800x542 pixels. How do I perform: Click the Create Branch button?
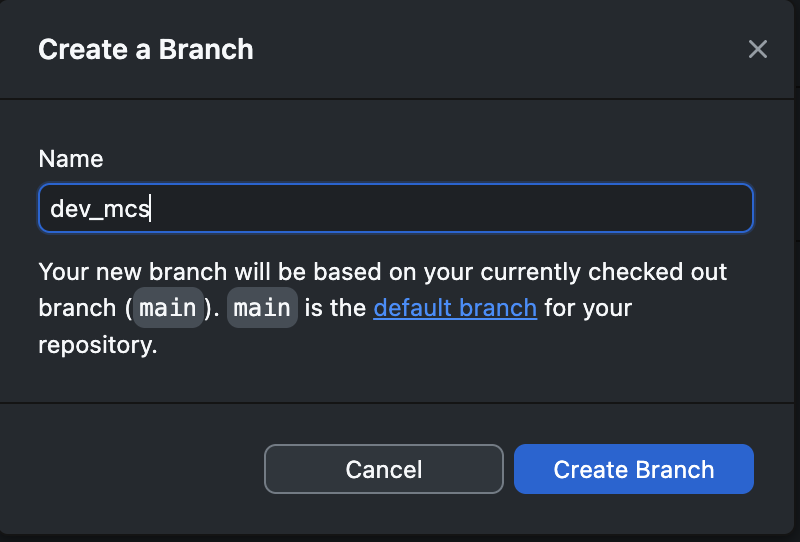pyautogui.click(x=633, y=469)
